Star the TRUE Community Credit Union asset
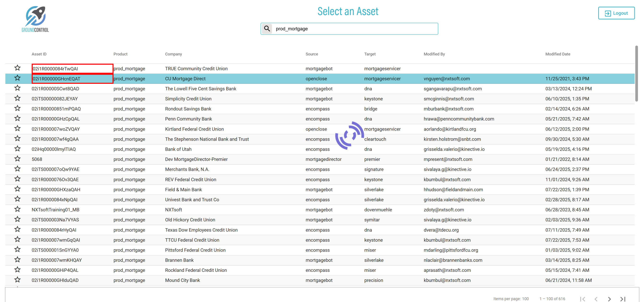This screenshot has width=644, height=302. click(x=17, y=68)
